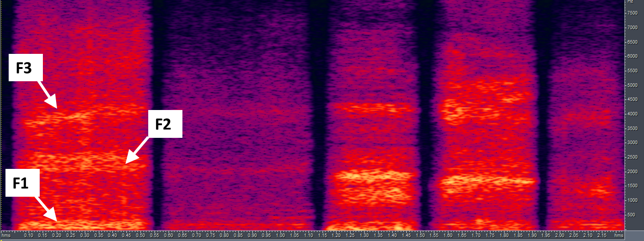The height and width of the screenshot is (241, 644).
Task: Click the 'Hz' frequency unit label
Action: [x=631, y=2]
